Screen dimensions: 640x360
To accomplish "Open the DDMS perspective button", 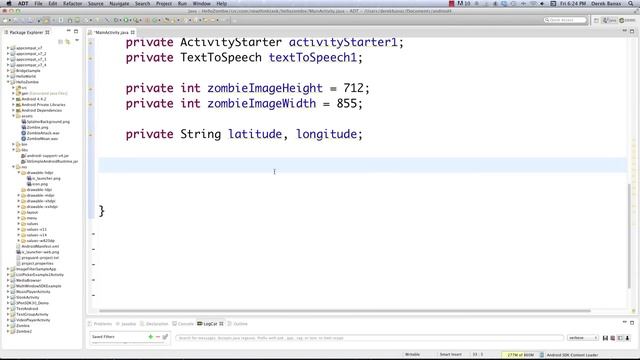I will [627, 20].
